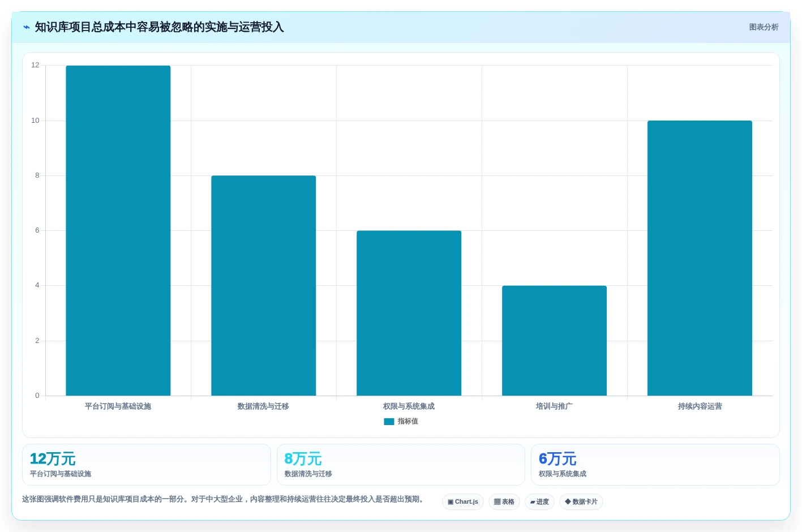Click the Chart.js tag
802x532 pixels.
(x=463, y=502)
